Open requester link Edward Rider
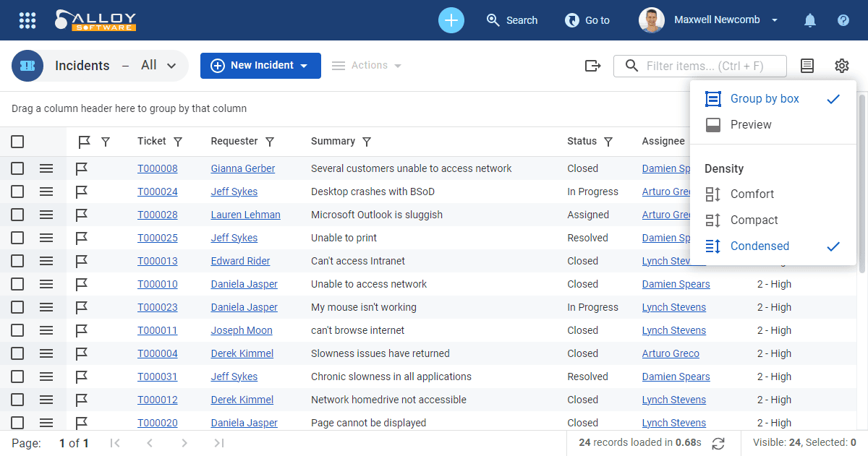 click(x=241, y=261)
